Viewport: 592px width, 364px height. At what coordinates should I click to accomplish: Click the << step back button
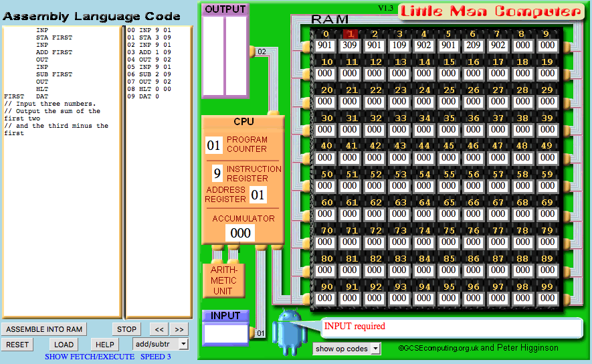(159, 329)
